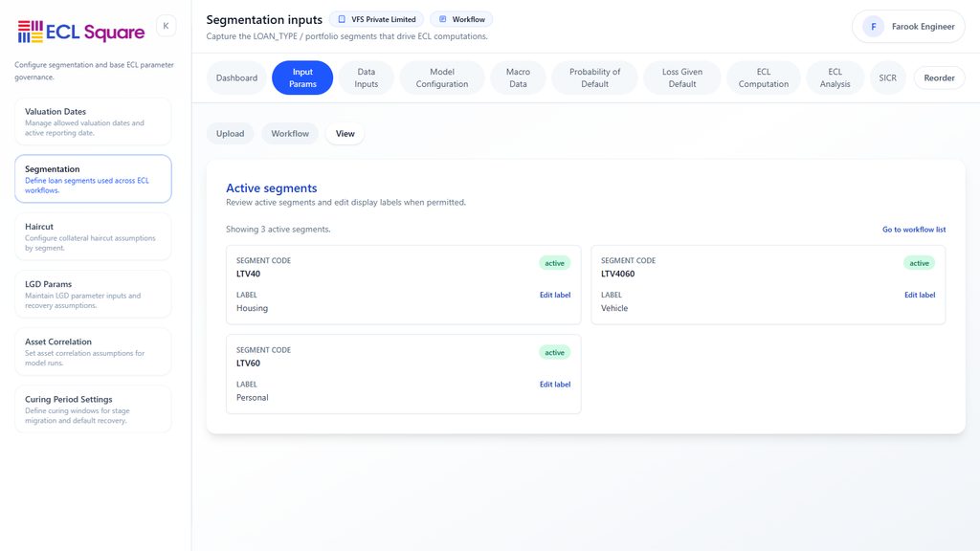Click the Housing label value
The width and height of the screenshot is (980, 551).
tap(252, 308)
